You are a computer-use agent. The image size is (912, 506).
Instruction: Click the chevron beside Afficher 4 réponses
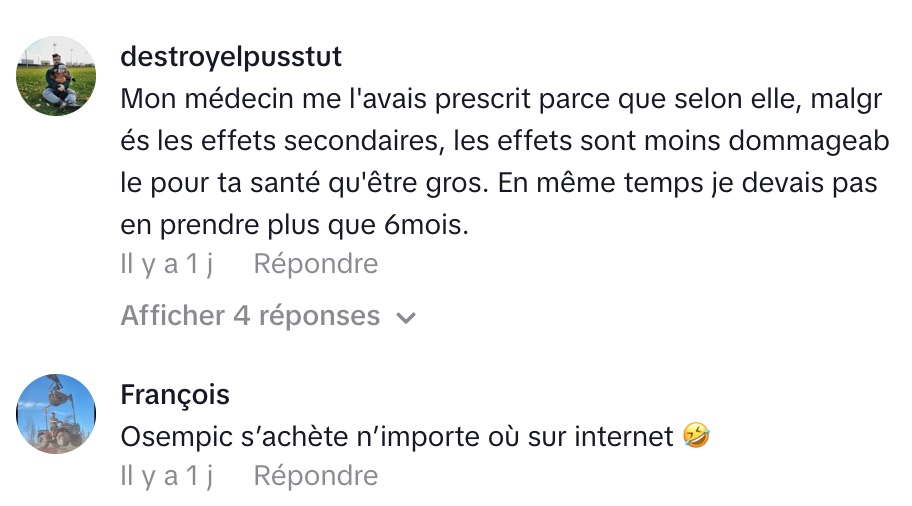point(406,318)
